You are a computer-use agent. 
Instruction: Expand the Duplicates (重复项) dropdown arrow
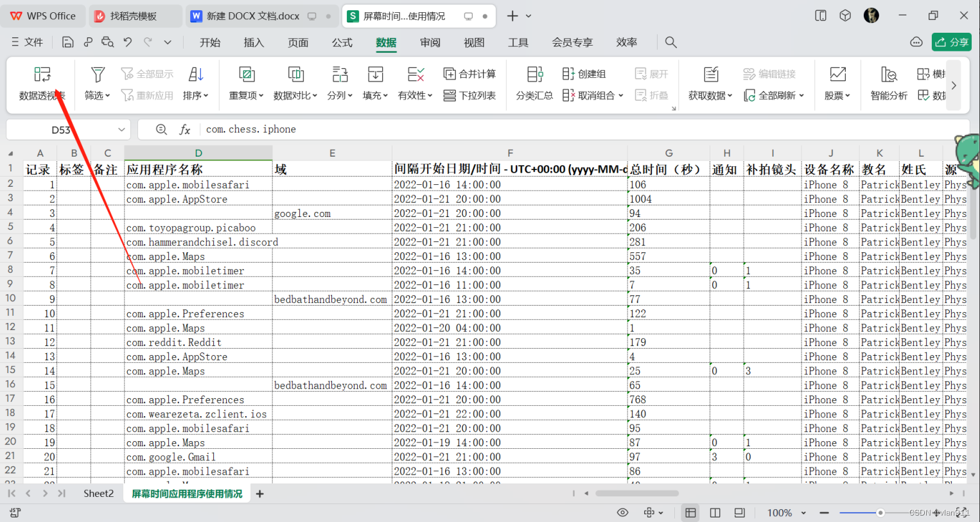(261, 96)
